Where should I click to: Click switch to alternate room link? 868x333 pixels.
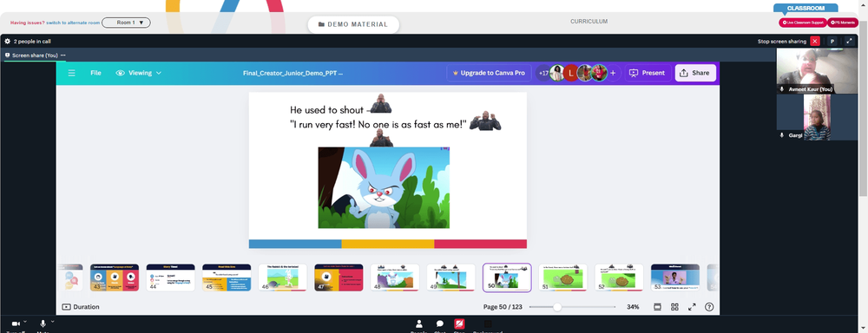tap(73, 23)
